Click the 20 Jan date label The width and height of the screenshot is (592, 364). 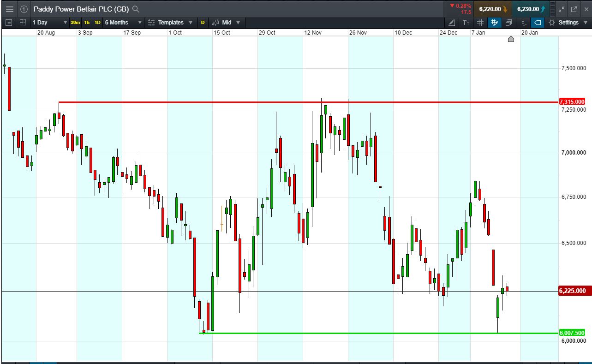tap(529, 33)
